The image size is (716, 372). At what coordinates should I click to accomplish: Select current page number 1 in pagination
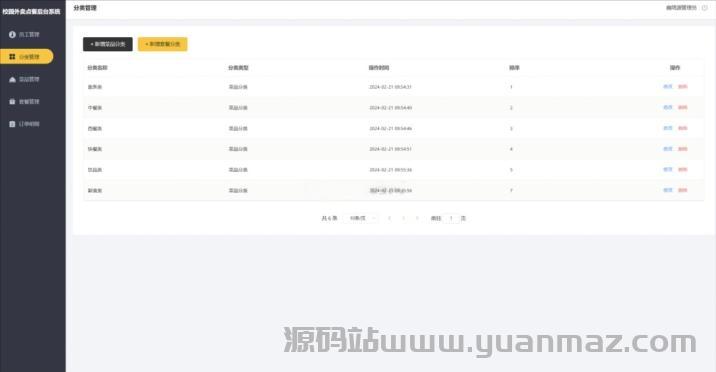pyautogui.click(x=403, y=218)
